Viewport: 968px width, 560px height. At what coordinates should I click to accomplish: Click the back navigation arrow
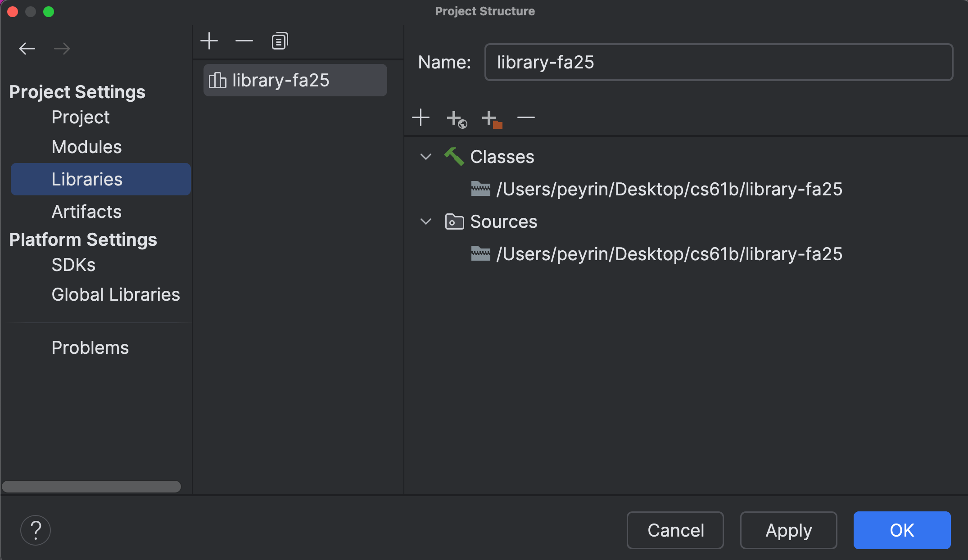tap(27, 48)
